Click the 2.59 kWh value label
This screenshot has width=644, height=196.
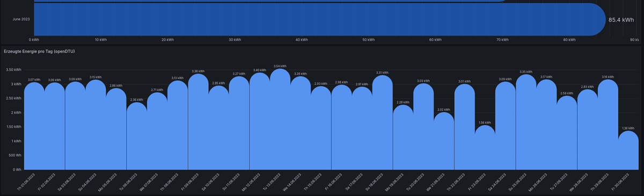click(567, 93)
